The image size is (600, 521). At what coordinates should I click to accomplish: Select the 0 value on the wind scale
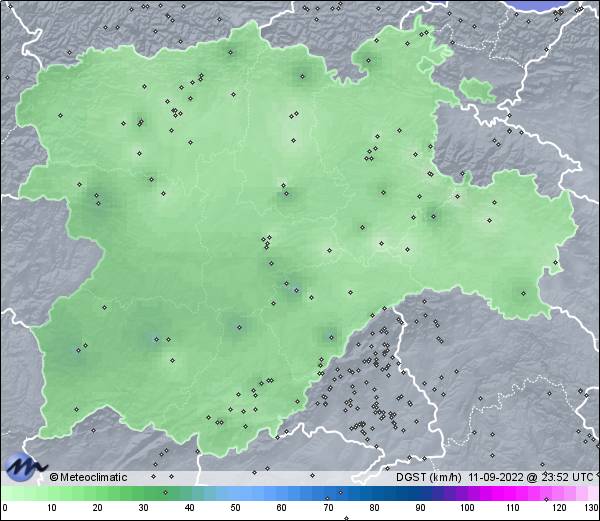pos(5,508)
